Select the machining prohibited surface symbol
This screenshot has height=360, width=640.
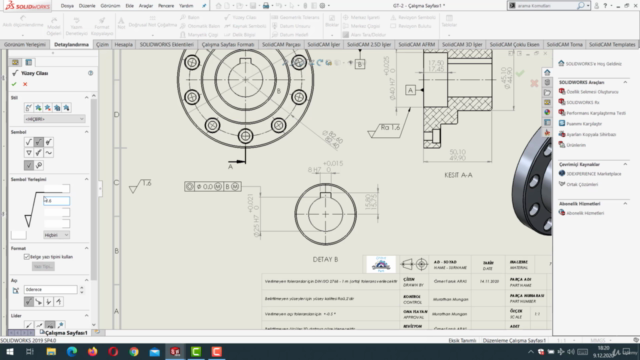click(x=49, y=142)
